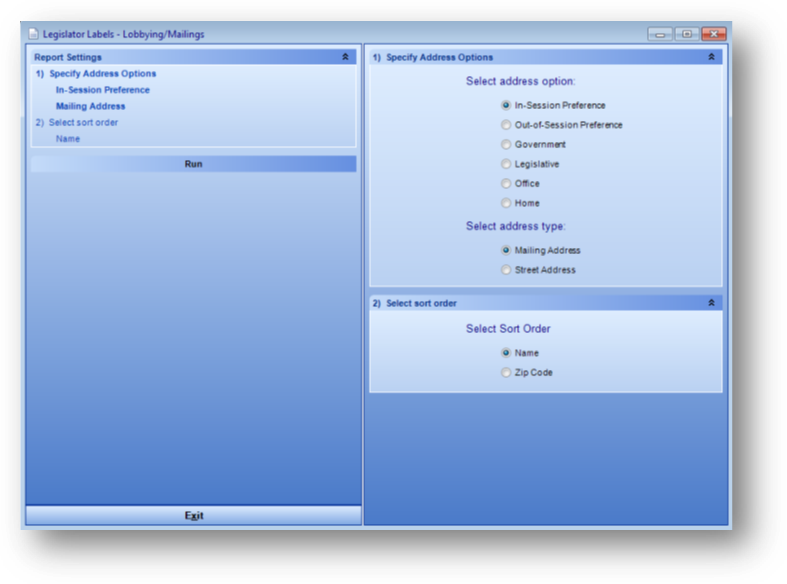Run the legislator labels report
This screenshot has width=787, height=584.
[194, 164]
